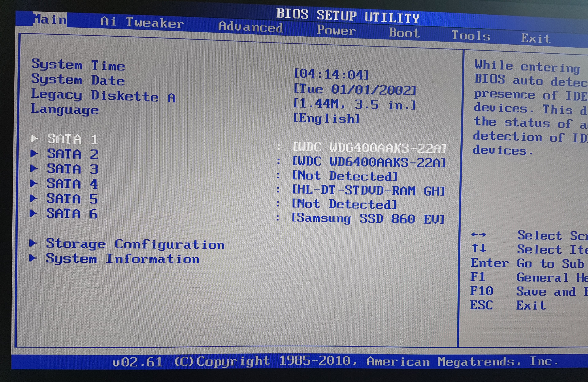Open the Tools tab
This screenshot has width=588, height=382.
[471, 36]
